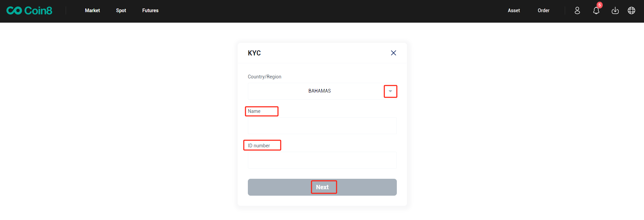The image size is (644, 220).
Task: Open the language globe icon
Action: coord(631,11)
